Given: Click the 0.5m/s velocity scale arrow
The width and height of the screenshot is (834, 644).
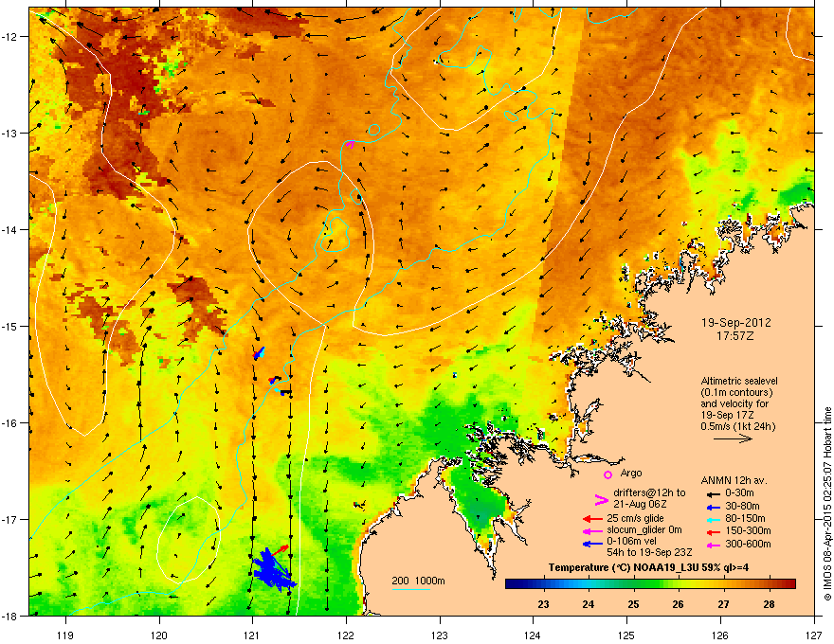Looking at the screenshot, I should (x=733, y=438).
